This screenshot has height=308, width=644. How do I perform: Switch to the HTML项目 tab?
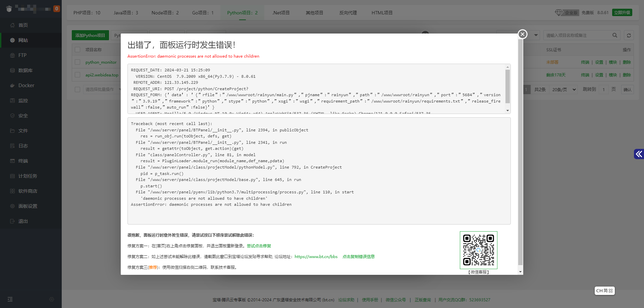(382, 13)
